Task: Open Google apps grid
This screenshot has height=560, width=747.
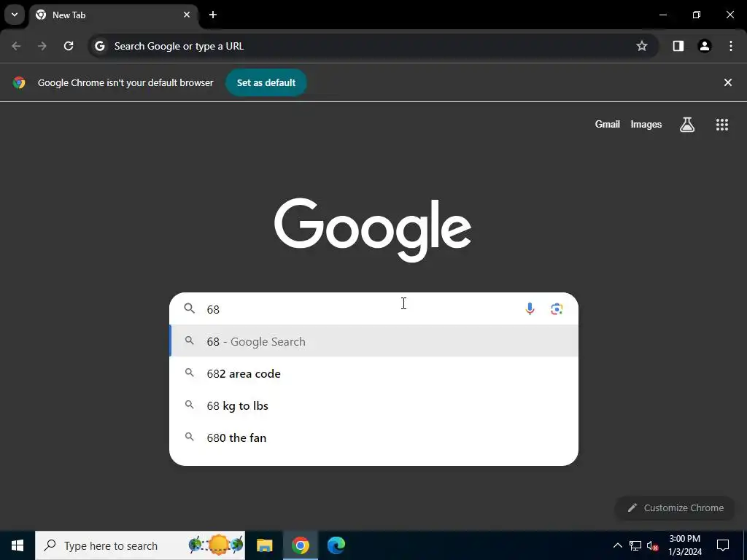Action: (721, 125)
